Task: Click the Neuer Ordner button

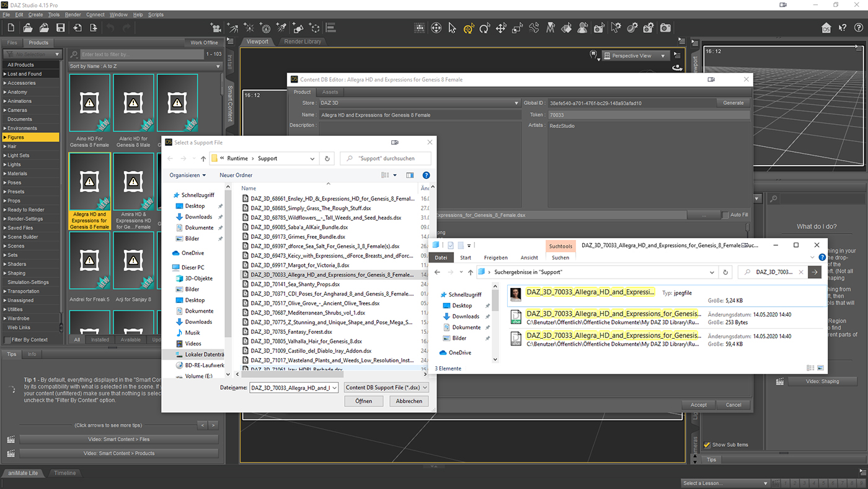Action: [x=236, y=175]
